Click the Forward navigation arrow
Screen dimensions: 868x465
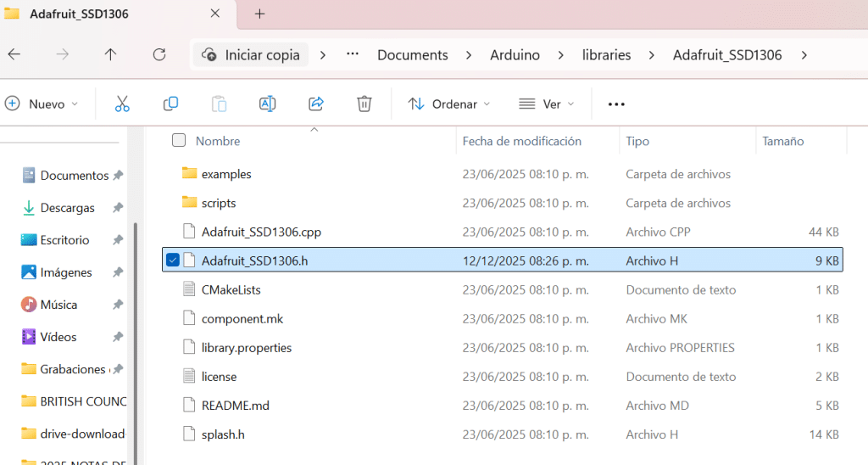pyautogui.click(x=63, y=54)
